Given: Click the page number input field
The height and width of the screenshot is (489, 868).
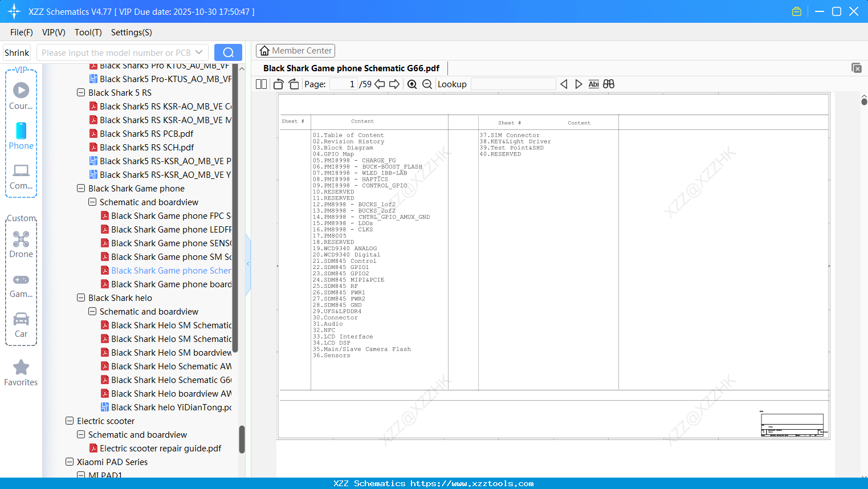Looking at the screenshot, I should click(x=344, y=84).
